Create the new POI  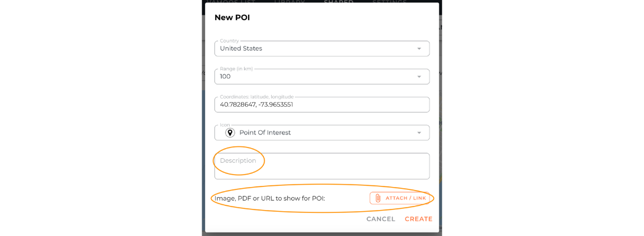click(x=418, y=219)
